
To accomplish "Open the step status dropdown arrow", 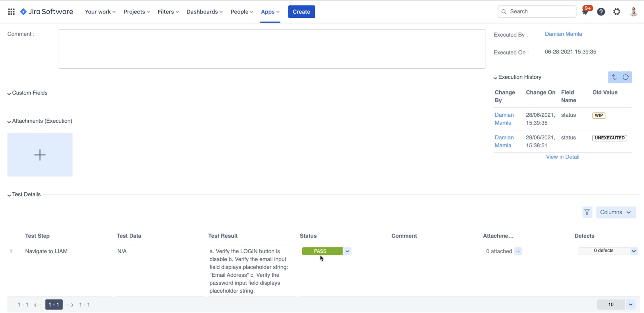I will pos(347,251).
